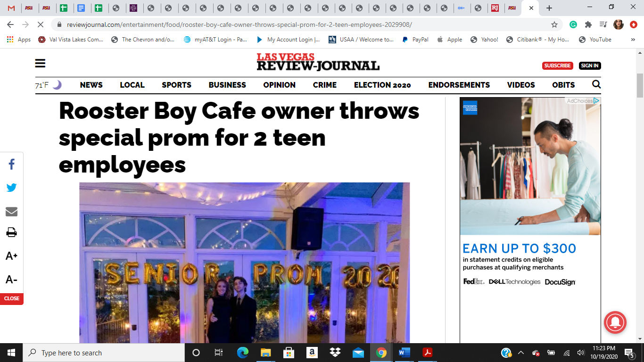The height and width of the screenshot is (362, 644).
Task: Click the red notification bell
Action: coord(615,323)
